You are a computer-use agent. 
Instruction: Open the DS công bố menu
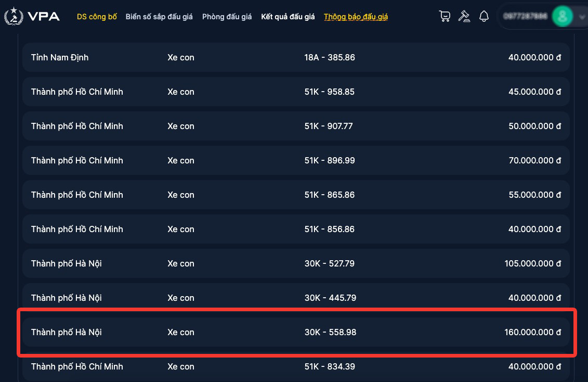pos(97,17)
